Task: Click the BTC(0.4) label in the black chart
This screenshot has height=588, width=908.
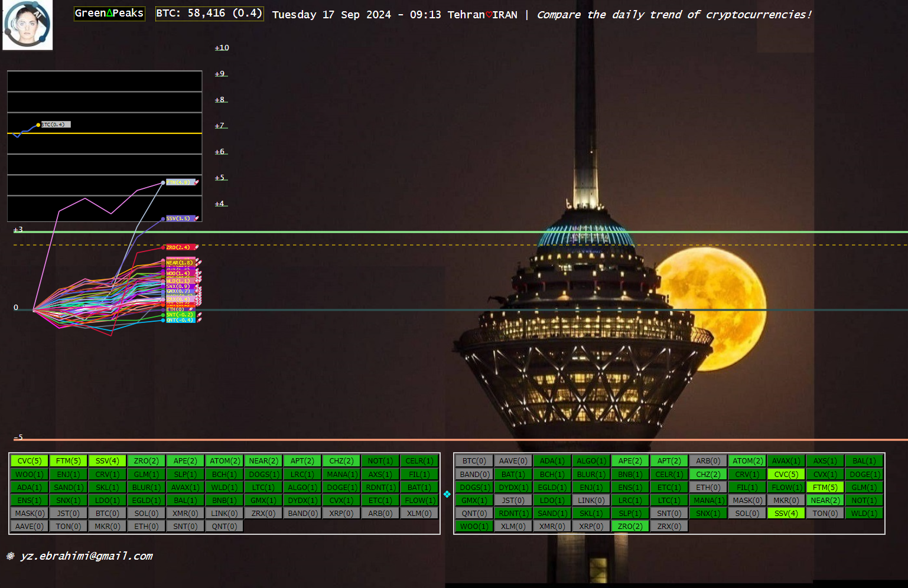Action: coord(55,125)
